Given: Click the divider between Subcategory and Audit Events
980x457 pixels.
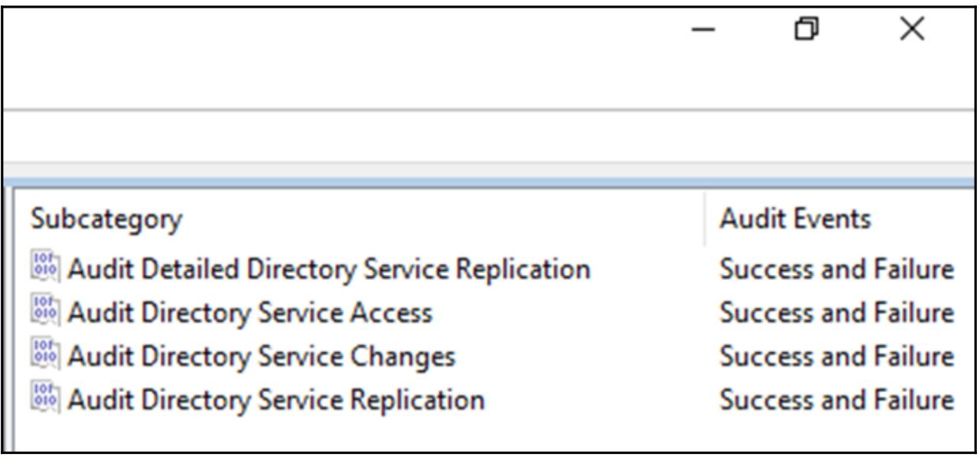Looking at the screenshot, I should pos(705,220).
